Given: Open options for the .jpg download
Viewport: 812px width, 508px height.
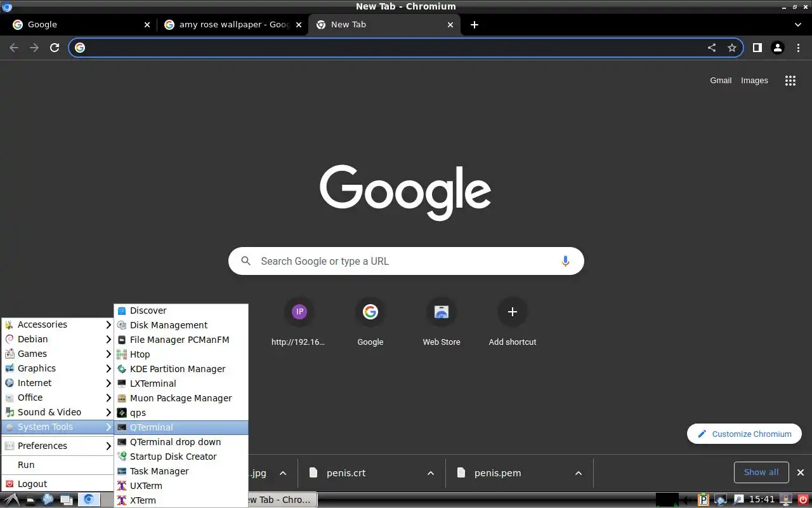Looking at the screenshot, I should [x=283, y=473].
